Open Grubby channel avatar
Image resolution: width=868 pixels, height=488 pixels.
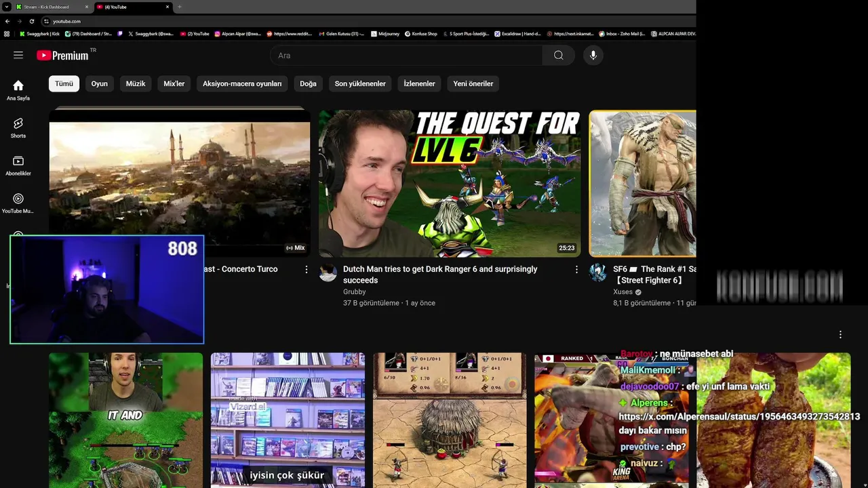(x=328, y=272)
